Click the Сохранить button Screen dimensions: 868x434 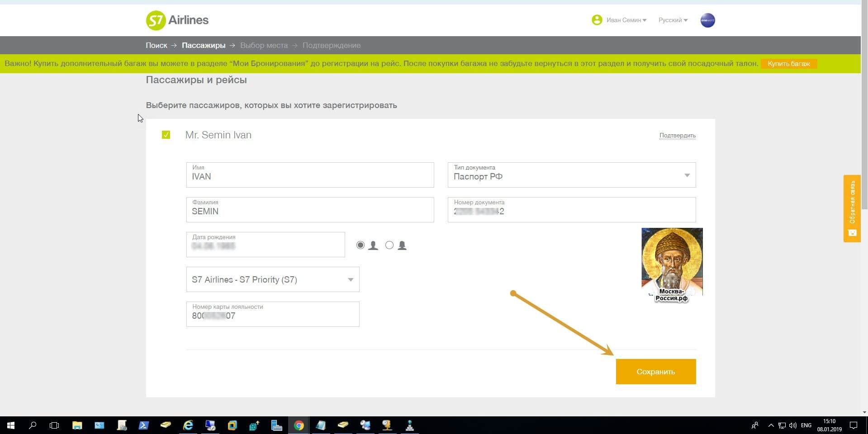655,372
